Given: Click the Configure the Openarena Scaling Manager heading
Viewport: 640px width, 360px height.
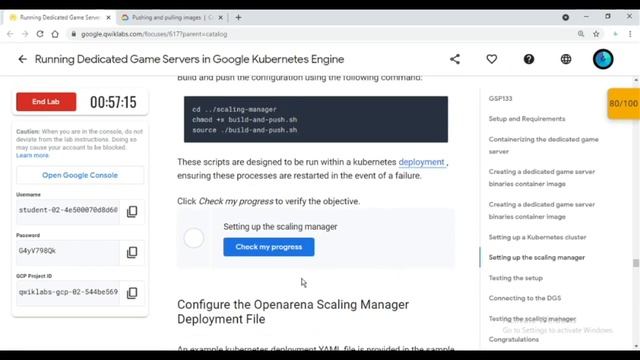Looking at the screenshot, I should click(293, 312).
